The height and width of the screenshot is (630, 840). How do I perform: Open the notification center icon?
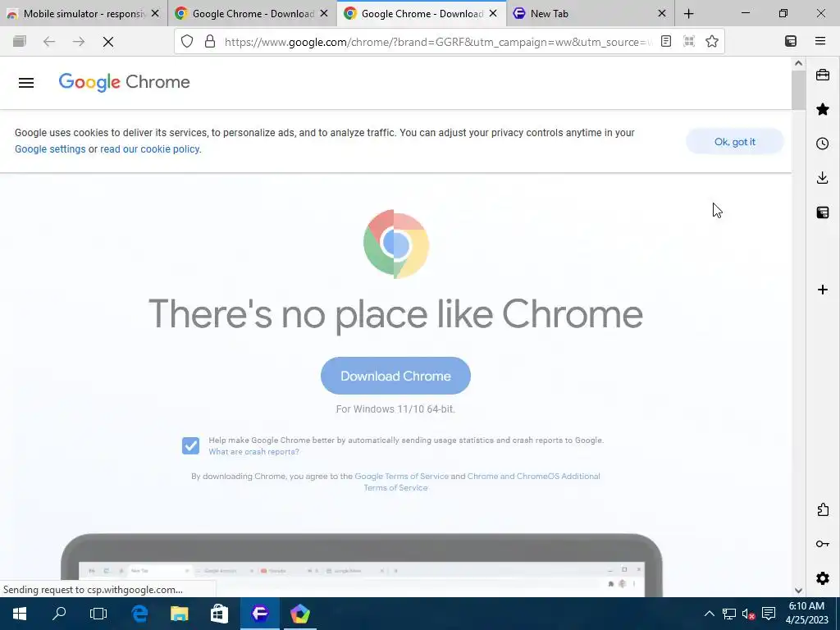pyautogui.click(x=769, y=614)
